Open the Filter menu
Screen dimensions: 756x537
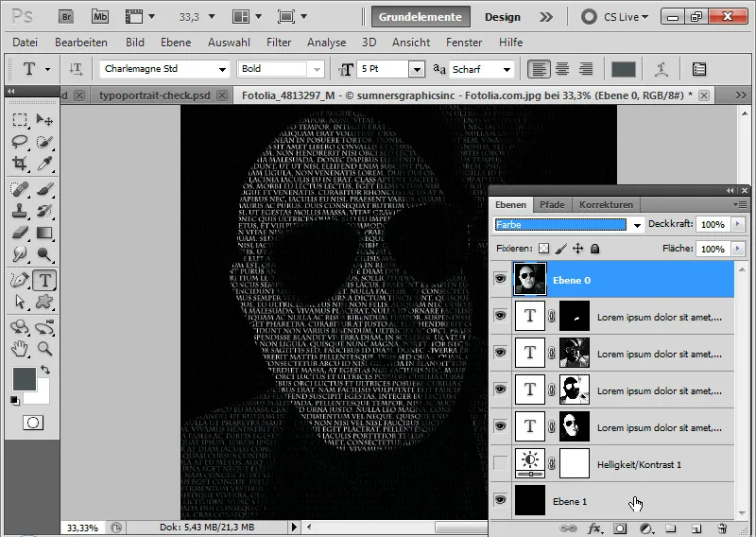tap(279, 43)
